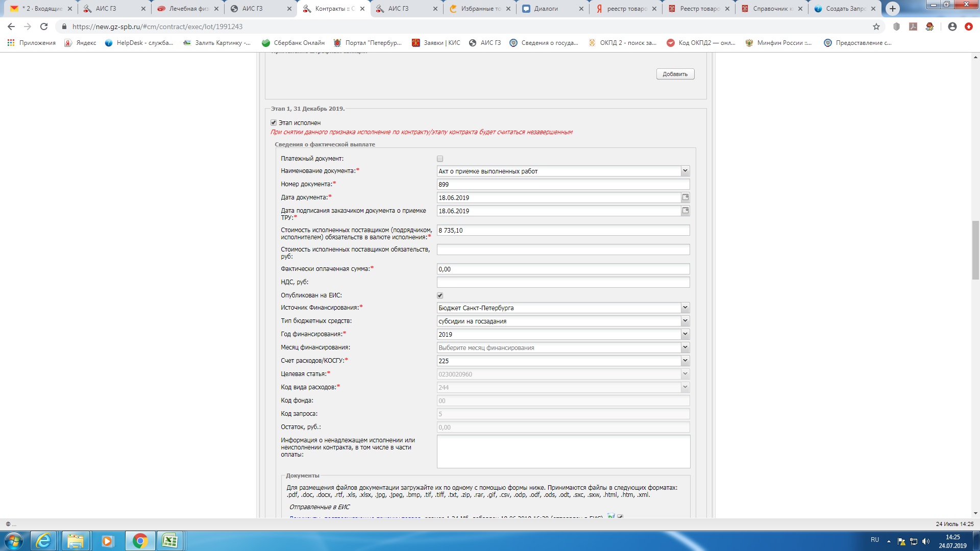Reload the page with refresh icon
Image resolution: width=980 pixels, height=551 pixels.
[x=44, y=27]
